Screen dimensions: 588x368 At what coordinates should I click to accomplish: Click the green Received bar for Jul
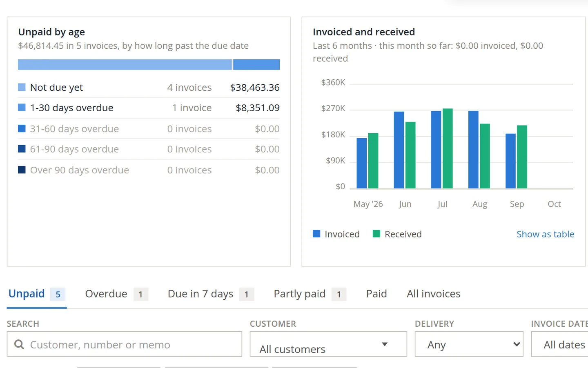click(448, 148)
